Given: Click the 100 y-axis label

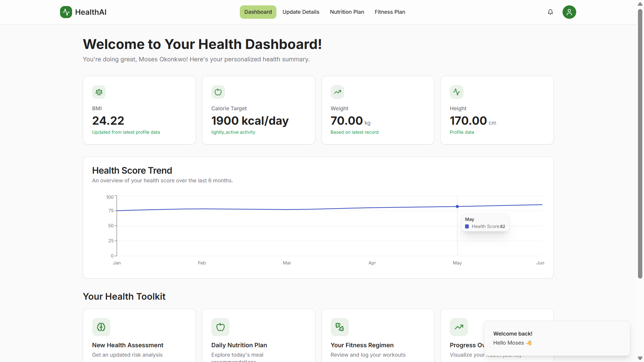Looking at the screenshot, I should click(110, 197).
